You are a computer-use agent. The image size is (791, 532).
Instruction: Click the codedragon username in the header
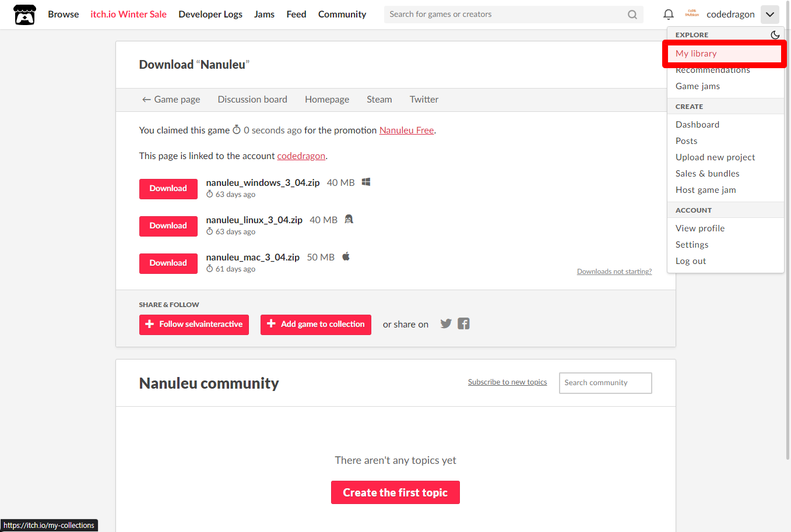[730, 15]
